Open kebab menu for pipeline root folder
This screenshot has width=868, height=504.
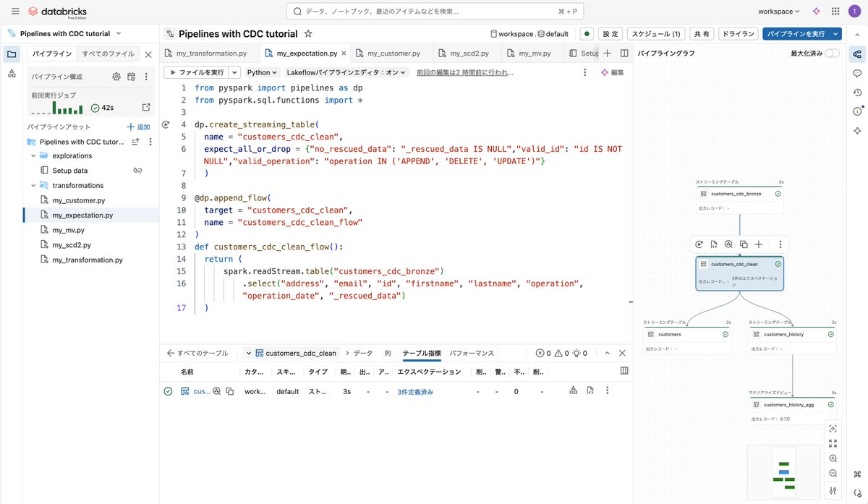click(150, 142)
